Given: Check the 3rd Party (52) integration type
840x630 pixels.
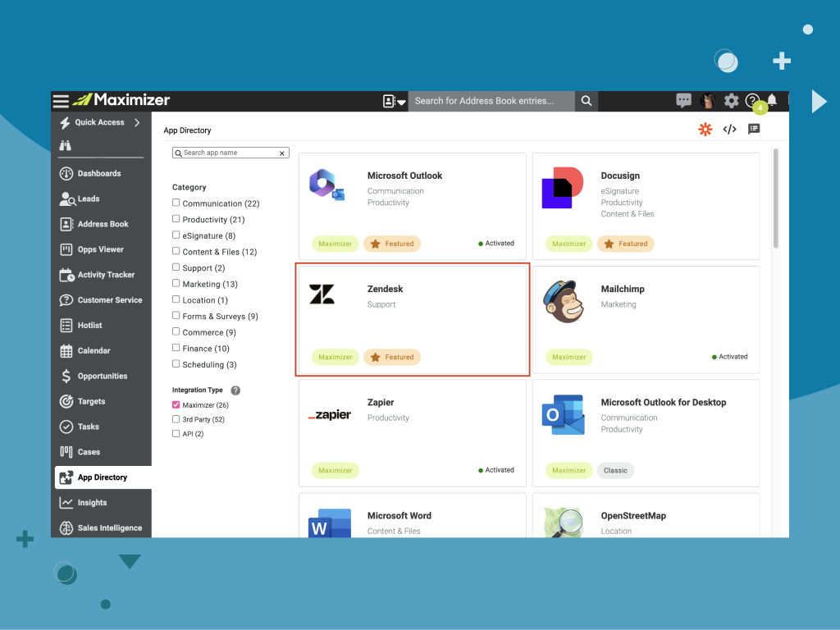Looking at the screenshot, I should click(x=176, y=419).
